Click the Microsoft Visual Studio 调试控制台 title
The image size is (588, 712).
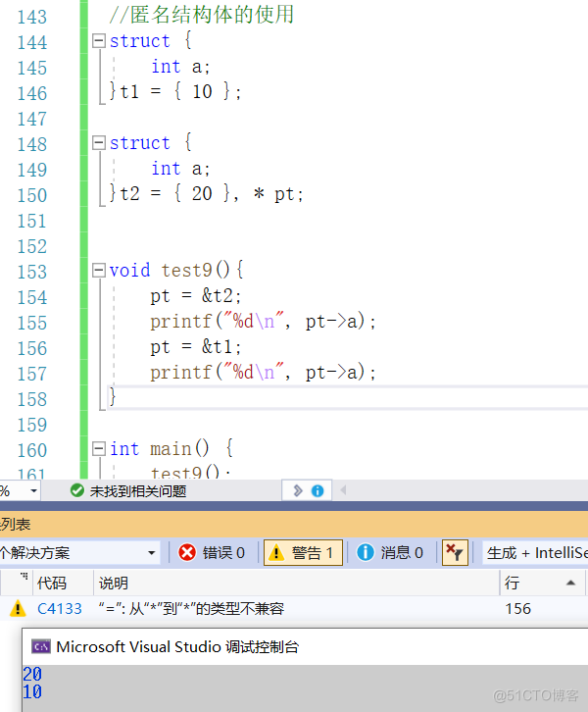[177, 646]
